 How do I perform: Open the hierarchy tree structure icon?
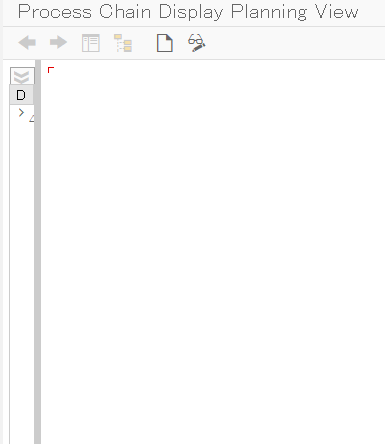(123, 43)
